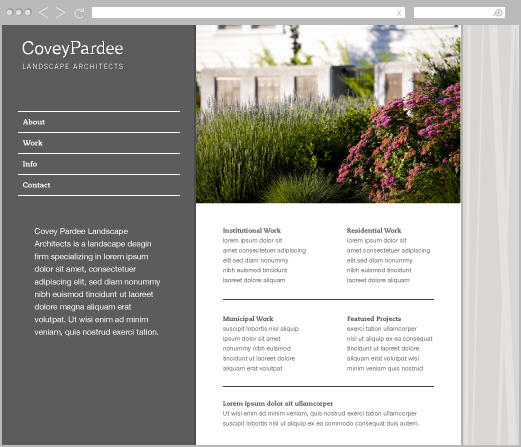This screenshot has width=521, height=447.
Task: Click the CoveyPardee logo
Action: click(73, 49)
